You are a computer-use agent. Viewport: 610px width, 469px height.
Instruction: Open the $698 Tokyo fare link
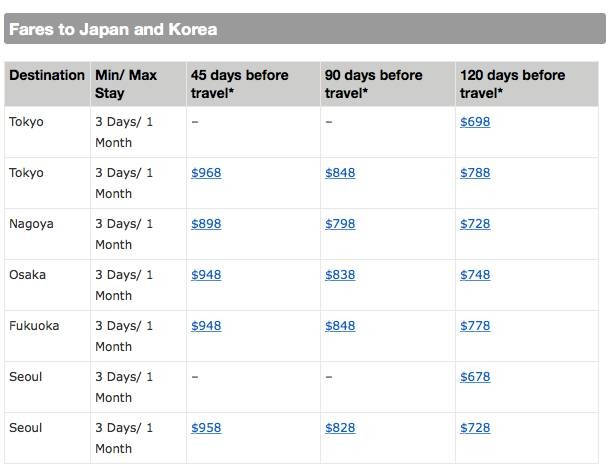click(475, 122)
